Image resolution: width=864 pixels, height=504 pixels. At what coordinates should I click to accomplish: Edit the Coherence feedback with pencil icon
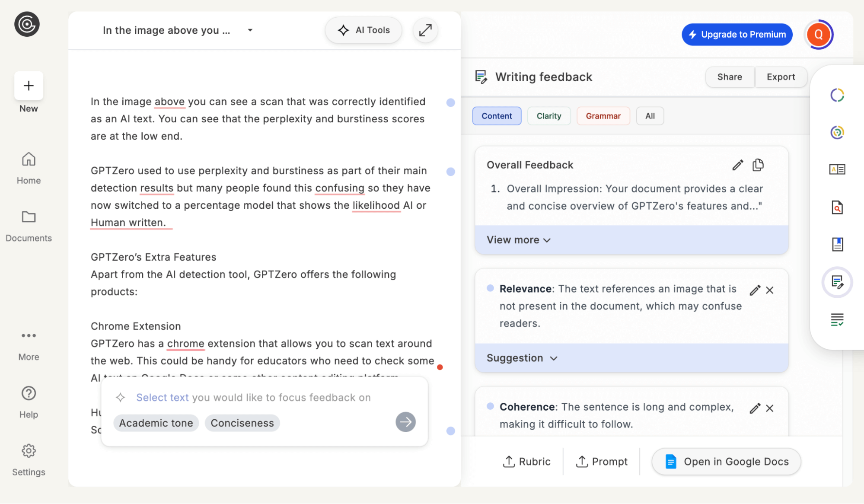coord(755,408)
